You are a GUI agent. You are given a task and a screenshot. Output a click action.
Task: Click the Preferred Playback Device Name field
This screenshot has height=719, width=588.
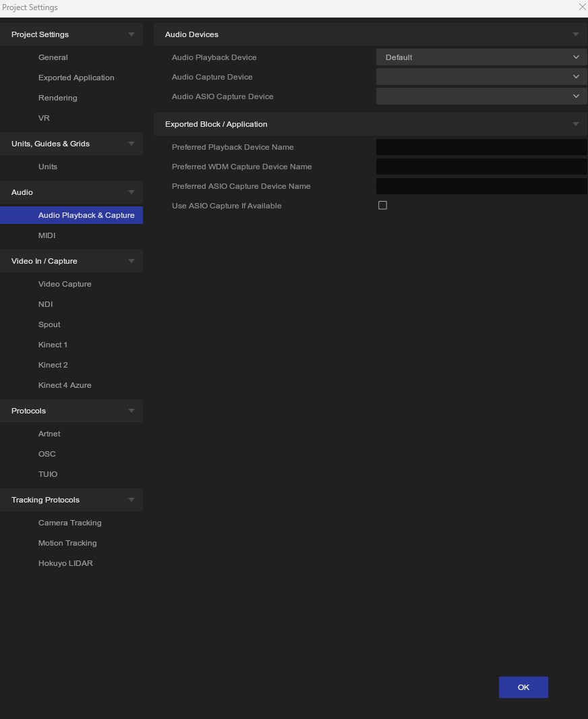[x=481, y=147]
